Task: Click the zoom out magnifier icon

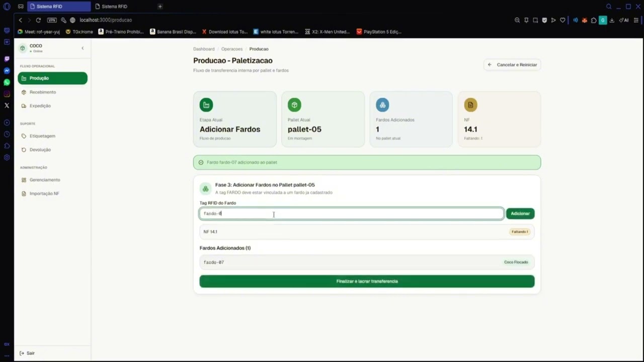Action: tap(517, 20)
